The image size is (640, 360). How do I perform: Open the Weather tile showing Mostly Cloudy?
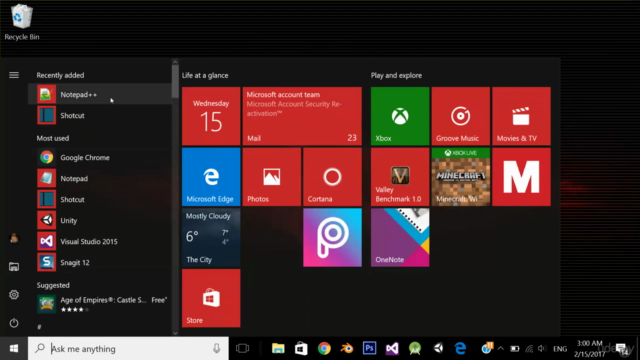pyautogui.click(x=211, y=238)
